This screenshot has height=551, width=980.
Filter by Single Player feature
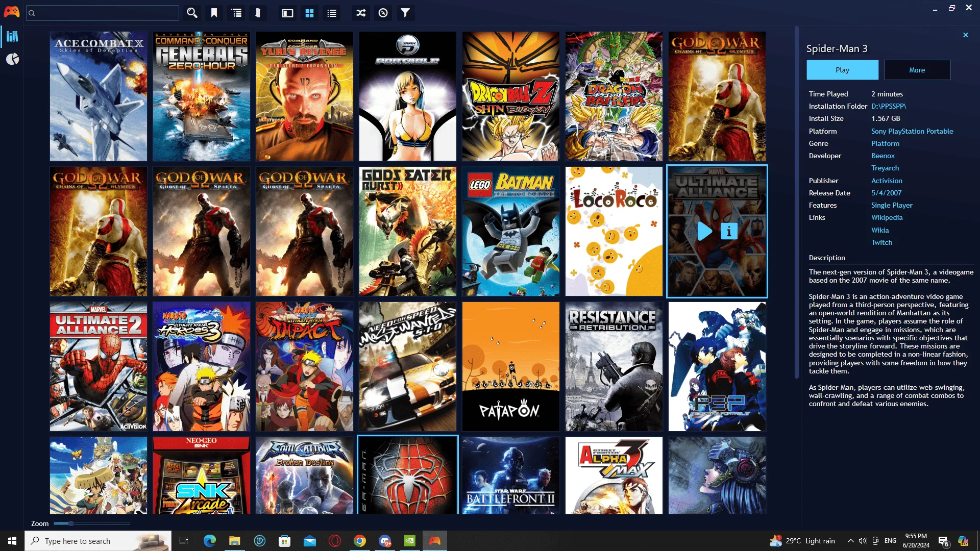pos(892,205)
